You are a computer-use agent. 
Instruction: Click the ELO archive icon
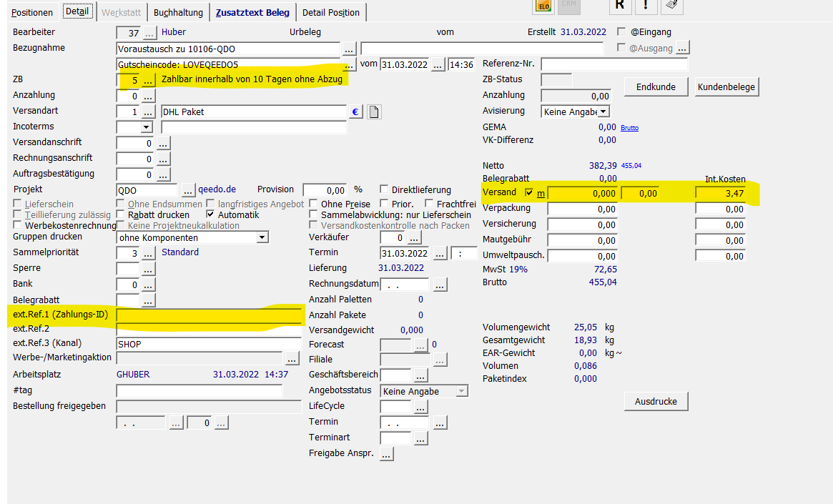click(x=544, y=6)
